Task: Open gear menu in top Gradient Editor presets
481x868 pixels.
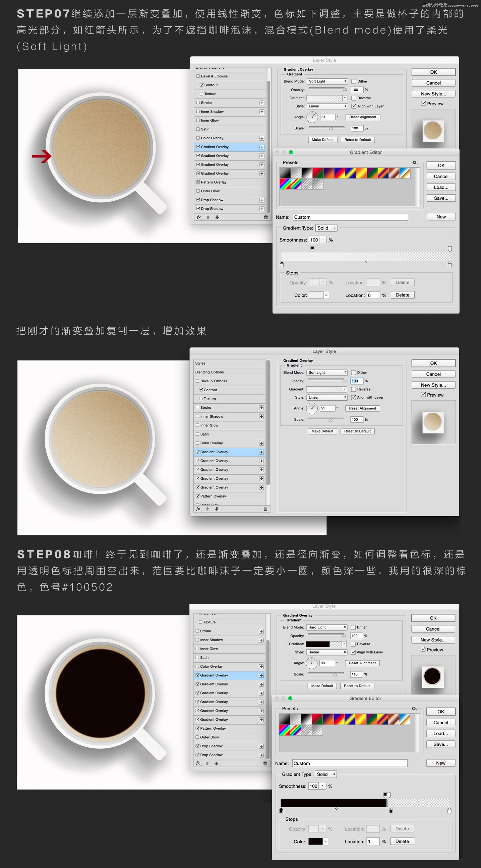Action: point(415,162)
